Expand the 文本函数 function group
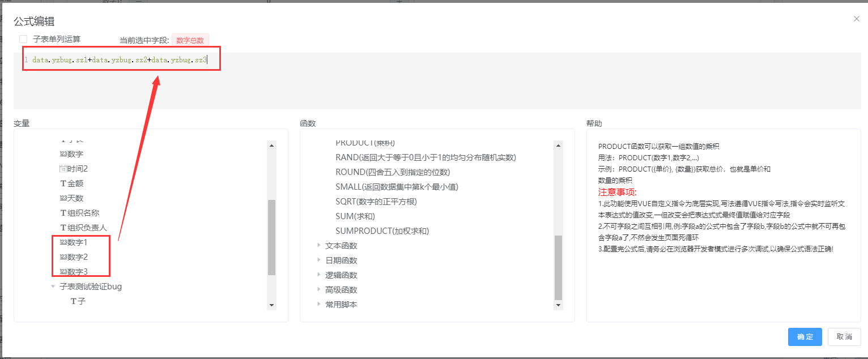Image resolution: width=868 pixels, height=359 pixels. [x=318, y=246]
